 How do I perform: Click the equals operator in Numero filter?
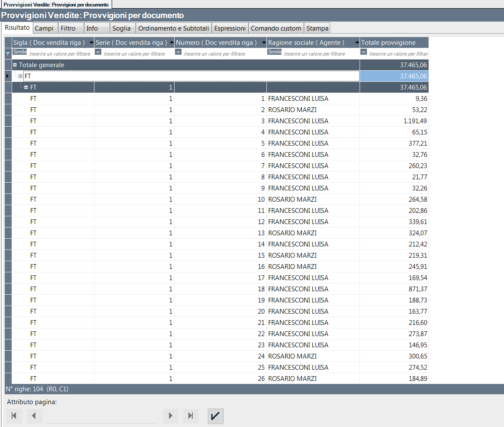point(178,52)
